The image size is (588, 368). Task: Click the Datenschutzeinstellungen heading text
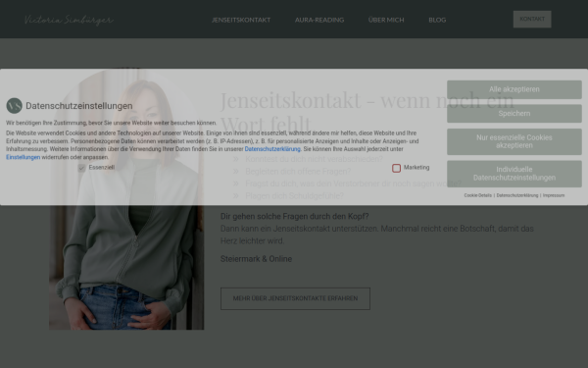click(x=79, y=106)
